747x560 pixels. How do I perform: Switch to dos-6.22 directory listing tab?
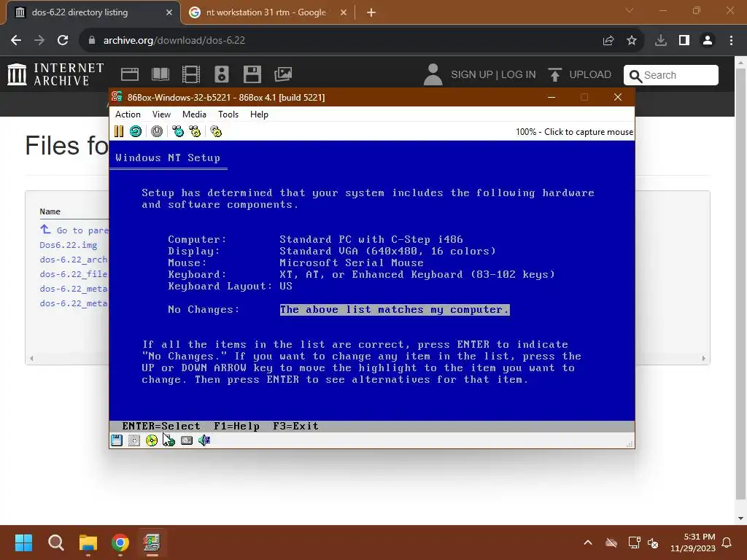[93, 12]
